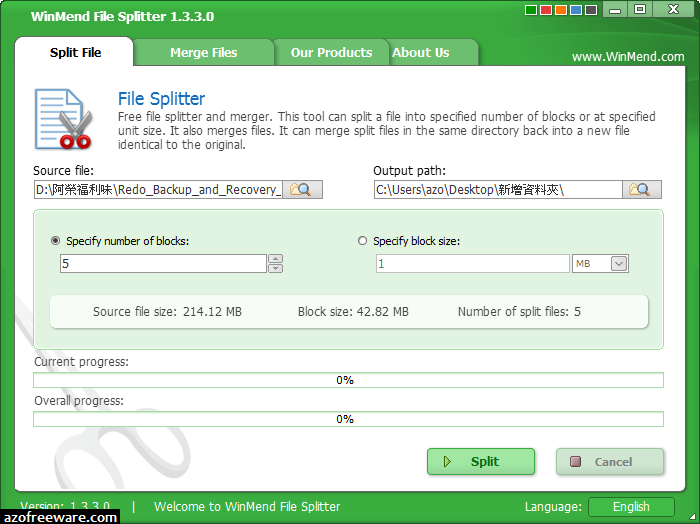The height and width of the screenshot is (524, 700).
Task: Open the MB unit dropdown
Action: coord(619,264)
